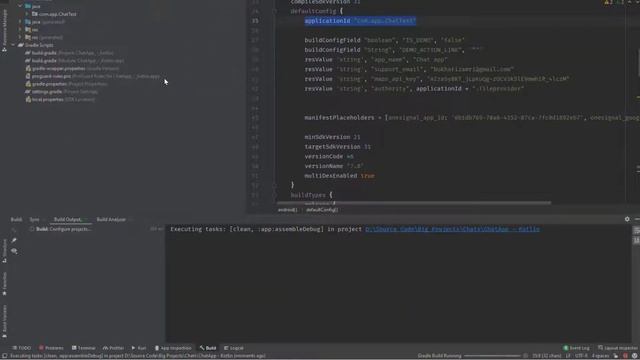Switch to the Build Analyzer tab

111,220
